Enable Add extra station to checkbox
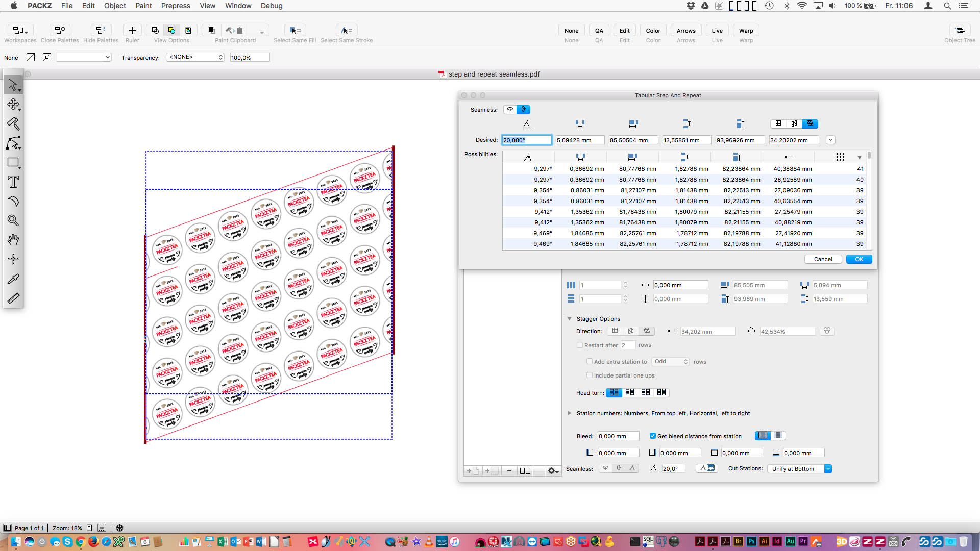The width and height of the screenshot is (980, 551). pyautogui.click(x=590, y=362)
